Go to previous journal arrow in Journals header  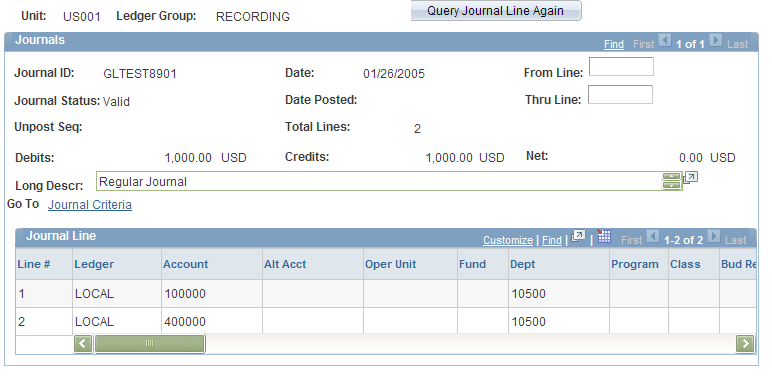click(665, 40)
